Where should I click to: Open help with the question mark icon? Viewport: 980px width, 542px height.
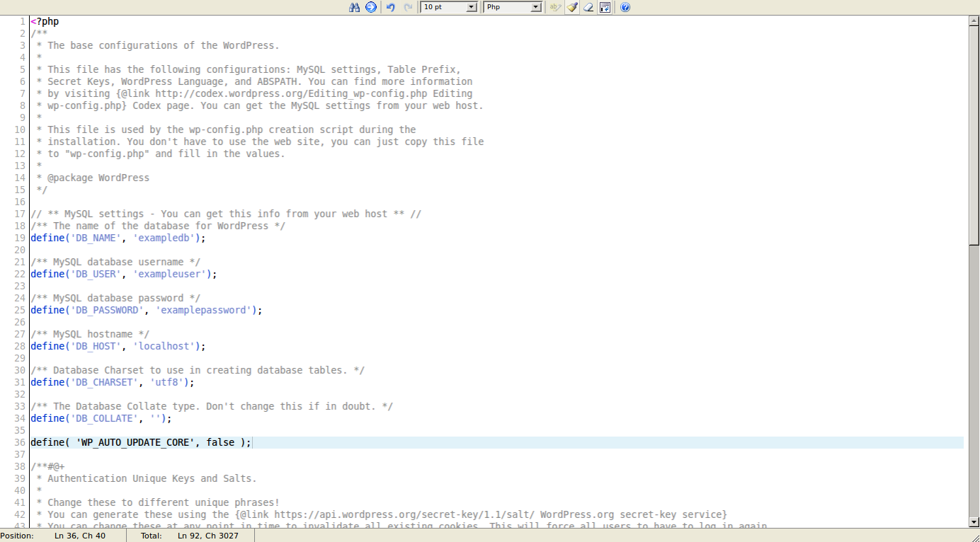625,7
